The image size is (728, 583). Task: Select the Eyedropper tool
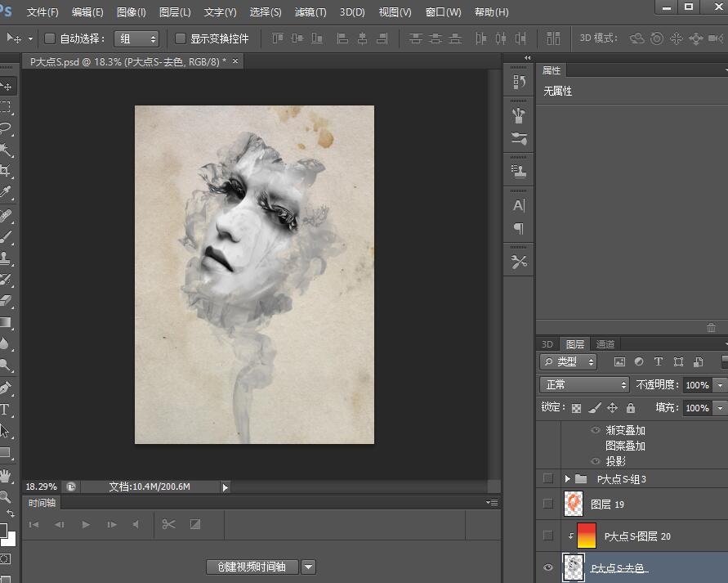(x=7, y=193)
